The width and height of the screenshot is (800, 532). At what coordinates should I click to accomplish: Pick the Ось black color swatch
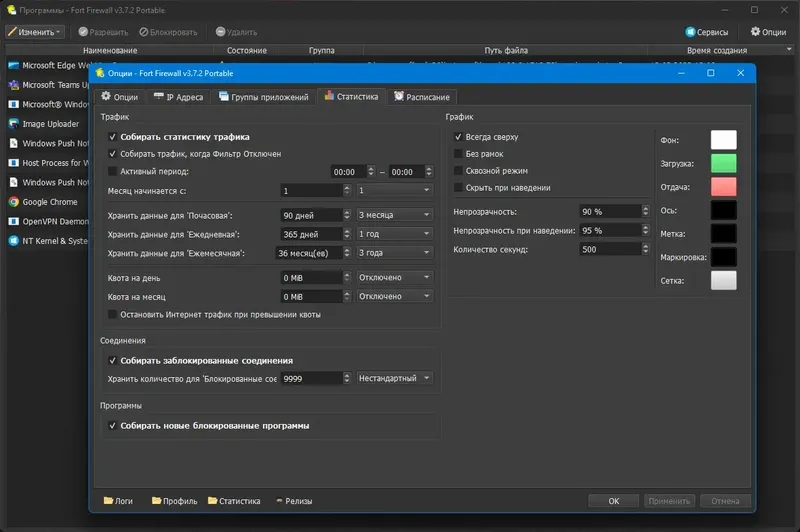(x=723, y=210)
